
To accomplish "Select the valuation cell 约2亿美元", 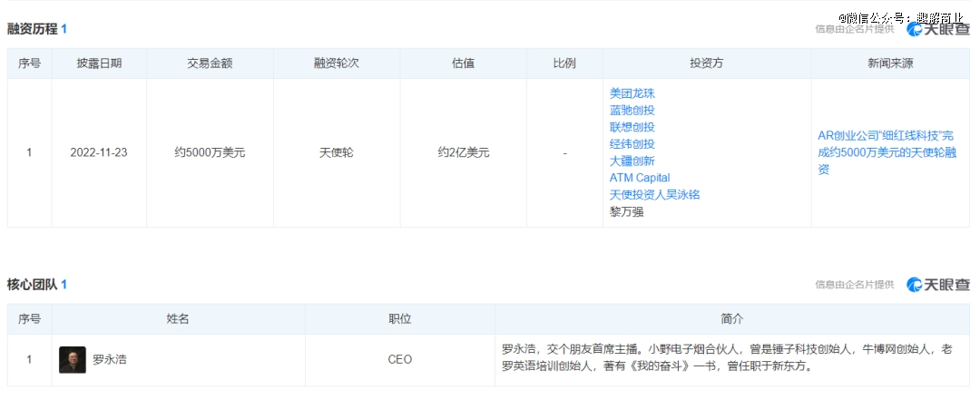I will (463, 152).
